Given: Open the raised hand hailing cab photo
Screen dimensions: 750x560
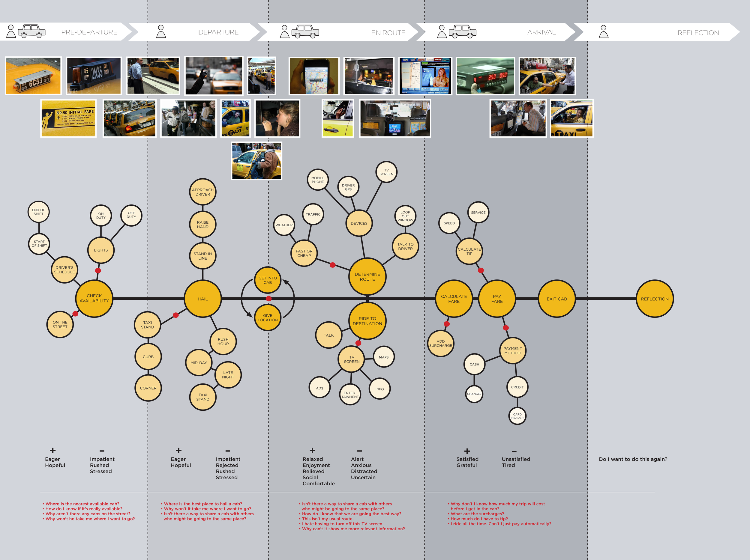Looking at the screenshot, I should click(x=214, y=76).
